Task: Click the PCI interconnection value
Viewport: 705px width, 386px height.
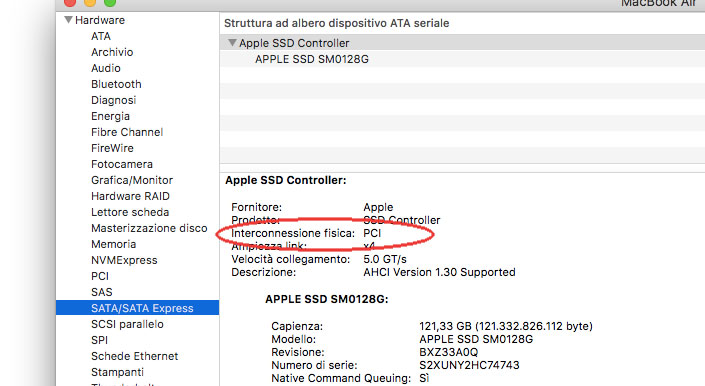Action: pos(372,233)
